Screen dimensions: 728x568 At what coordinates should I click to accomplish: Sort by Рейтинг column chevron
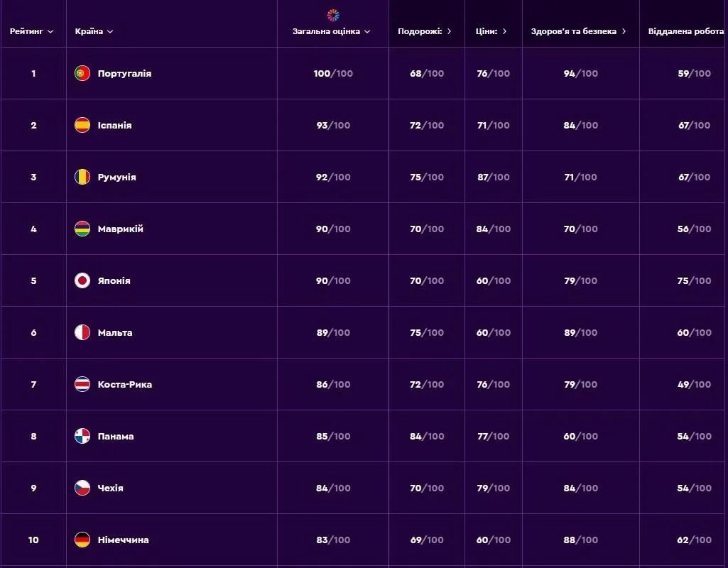click(x=50, y=31)
